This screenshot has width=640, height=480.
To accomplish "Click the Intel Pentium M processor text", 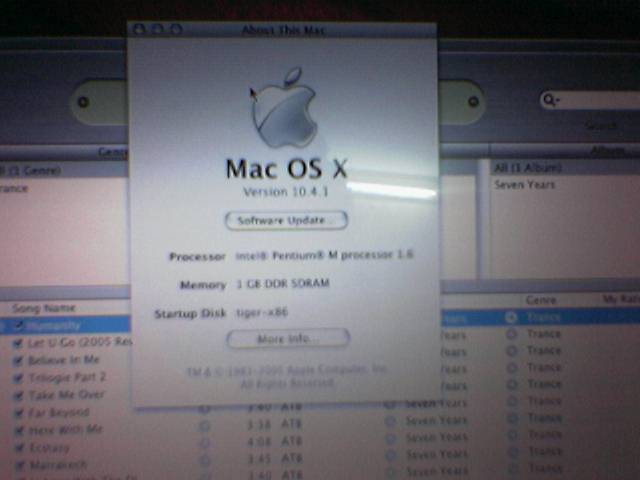I will coord(324,255).
